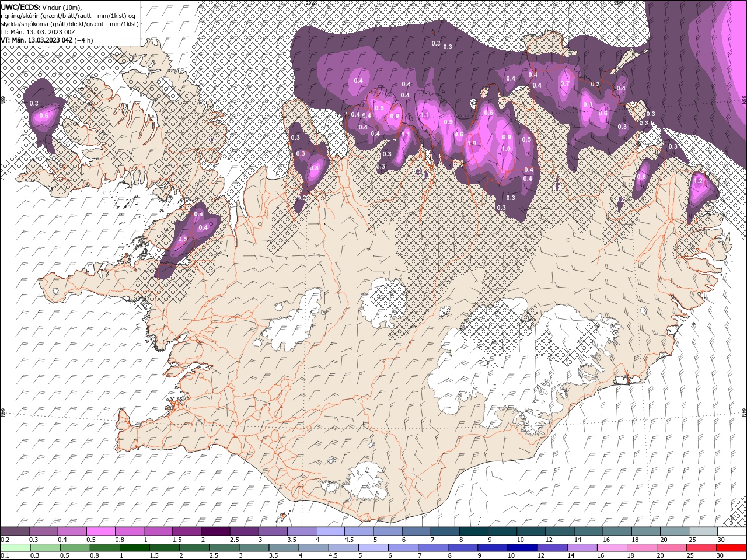Image resolution: width=747 pixels, height=560 pixels.
Task: Pick the top-scale swatch between 3 and 3.5
Action: coord(273,531)
